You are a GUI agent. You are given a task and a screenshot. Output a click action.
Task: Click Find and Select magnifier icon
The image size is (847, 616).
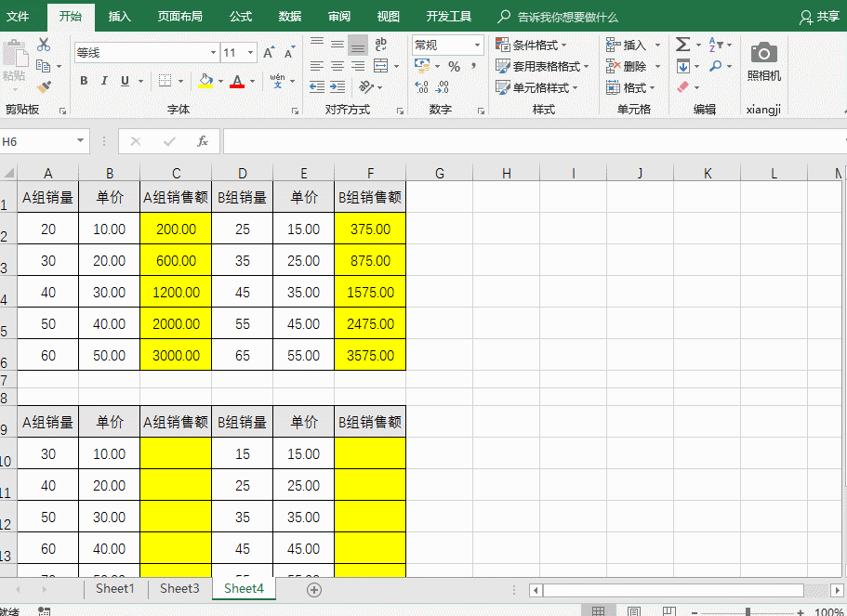point(716,66)
